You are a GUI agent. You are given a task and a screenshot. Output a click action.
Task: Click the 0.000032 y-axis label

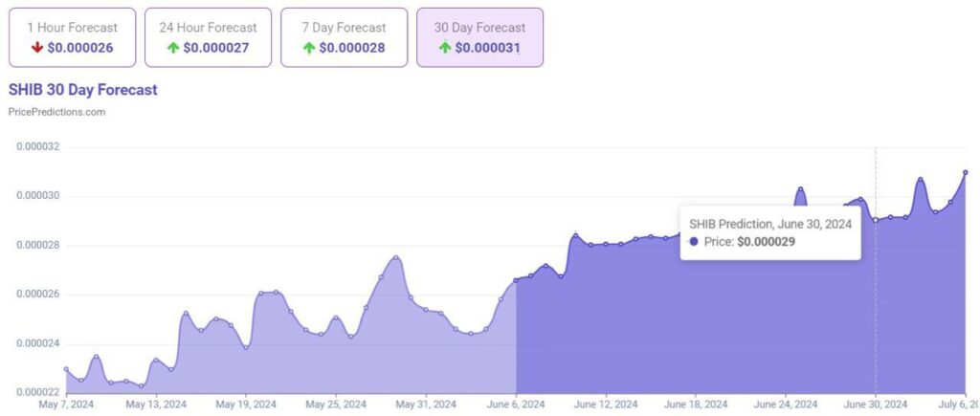(x=37, y=147)
